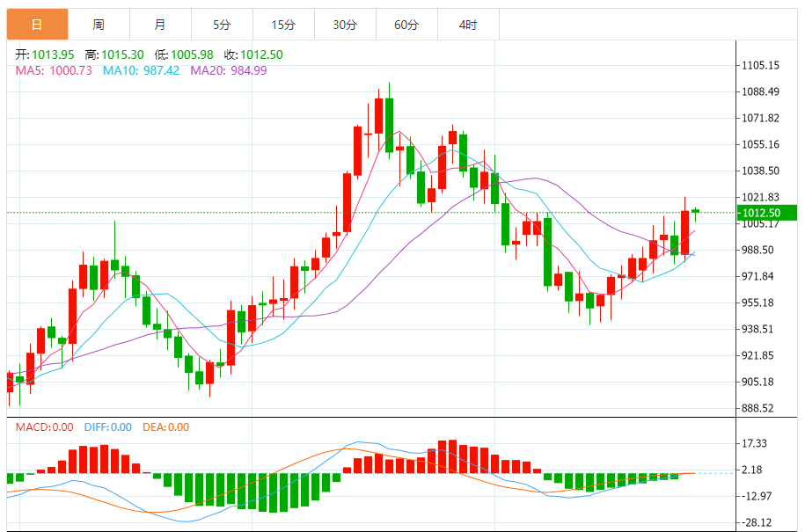
Task: Click the 1038.50 price axis label
Action: (x=760, y=171)
